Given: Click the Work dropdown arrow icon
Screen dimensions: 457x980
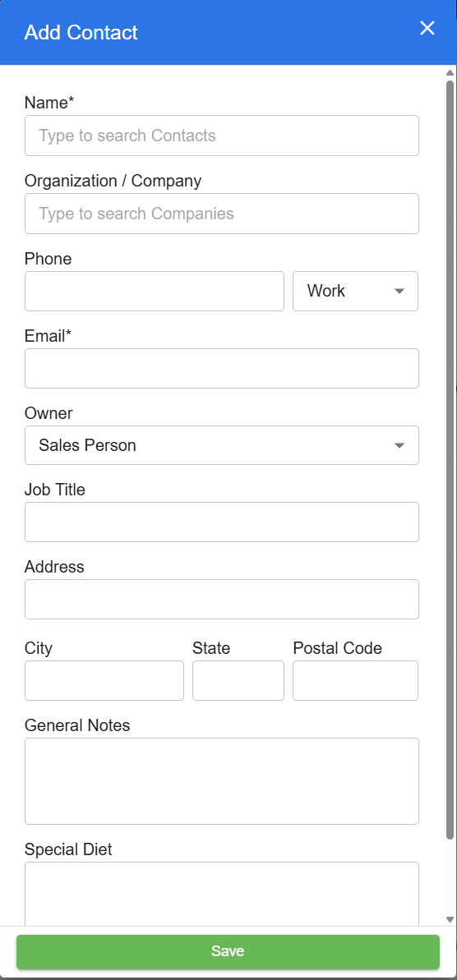Looking at the screenshot, I should [x=399, y=292].
